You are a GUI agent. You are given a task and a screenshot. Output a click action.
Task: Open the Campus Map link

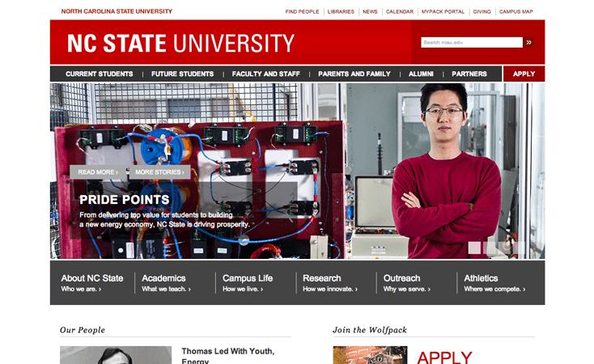click(x=516, y=12)
